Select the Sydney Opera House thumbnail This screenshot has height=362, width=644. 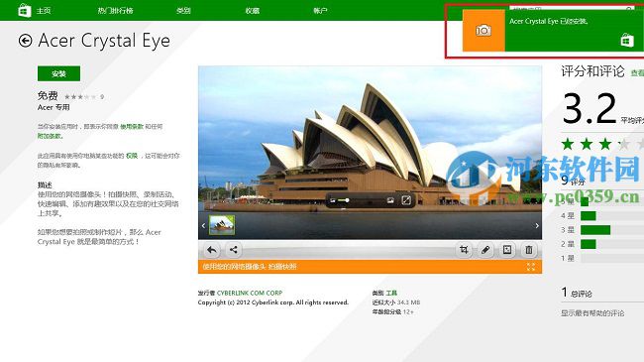[222, 225]
